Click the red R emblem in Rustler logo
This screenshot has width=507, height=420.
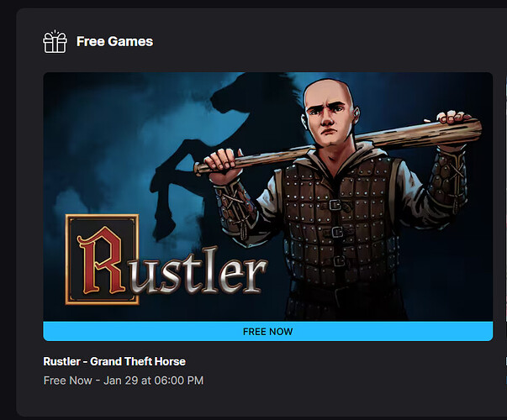pyautogui.click(x=101, y=260)
